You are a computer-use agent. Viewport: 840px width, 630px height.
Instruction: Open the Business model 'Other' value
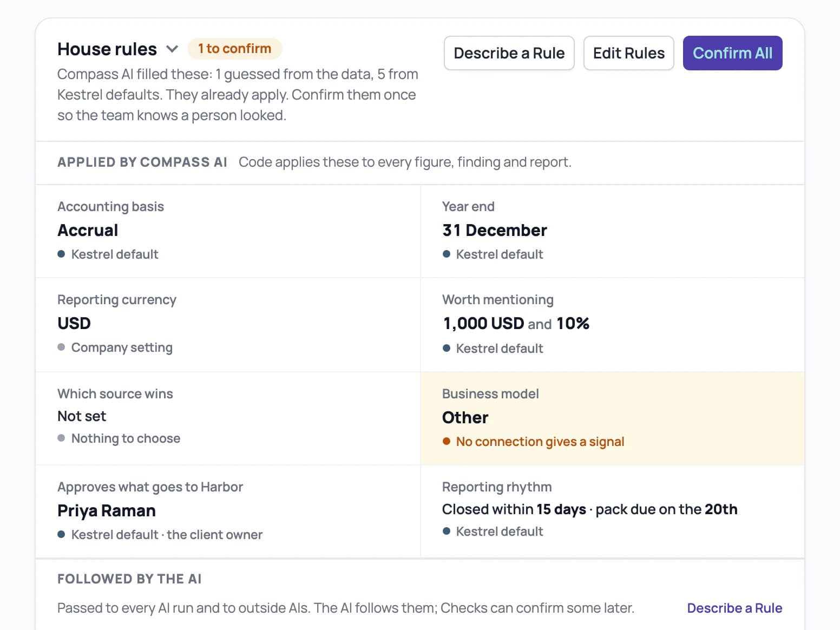tap(465, 417)
